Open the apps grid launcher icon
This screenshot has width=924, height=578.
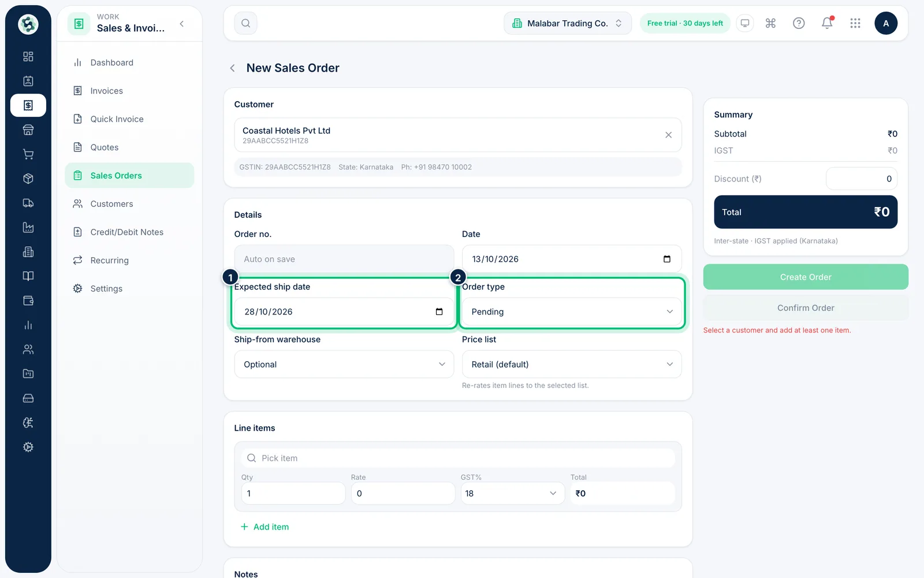coord(855,23)
